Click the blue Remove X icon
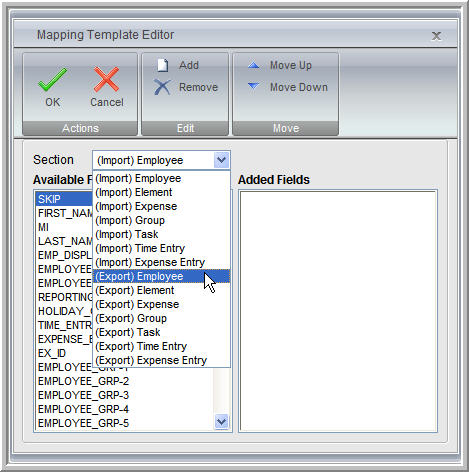This screenshot has height=472, width=469. pyautogui.click(x=162, y=87)
